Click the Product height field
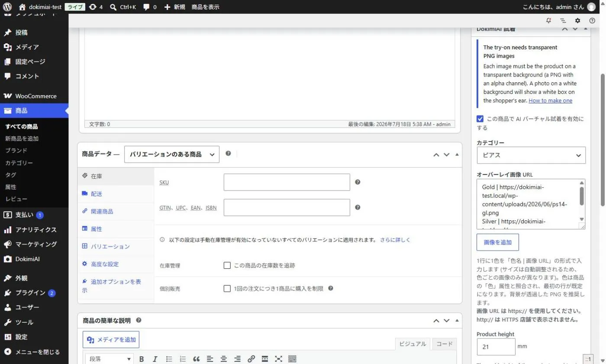 click(496, 347)
